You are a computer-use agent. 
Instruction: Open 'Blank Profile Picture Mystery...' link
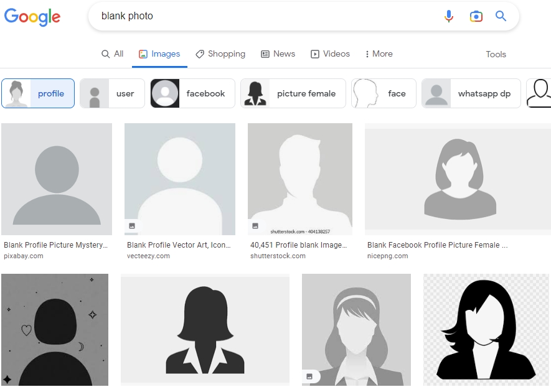point(56,245)
